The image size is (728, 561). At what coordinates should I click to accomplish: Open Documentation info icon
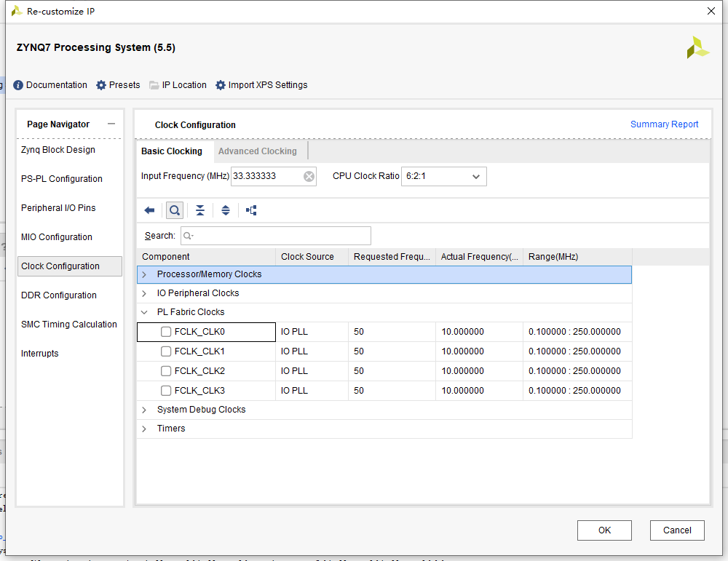[x=18, y=85]
